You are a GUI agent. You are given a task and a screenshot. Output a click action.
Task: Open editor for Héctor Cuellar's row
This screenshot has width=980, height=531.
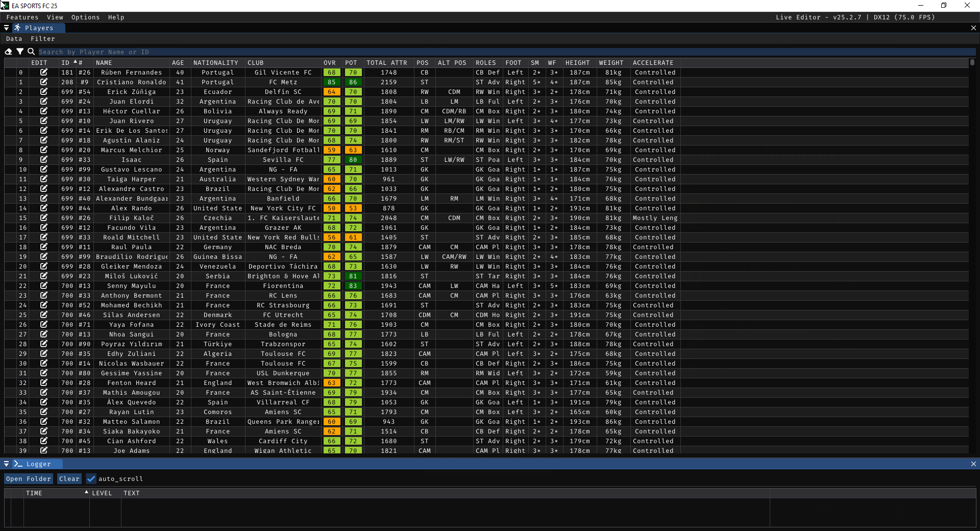pos(44,111)
